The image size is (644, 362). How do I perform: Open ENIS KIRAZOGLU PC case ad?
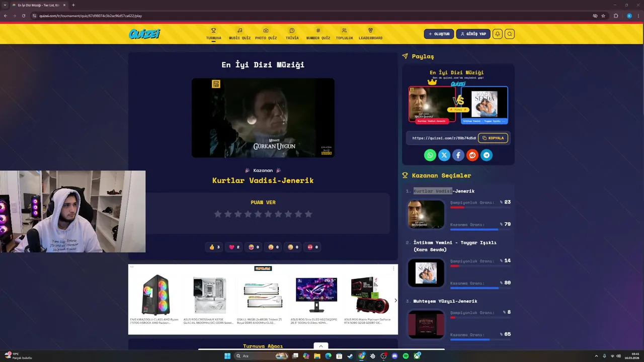(x=155, y=300)
